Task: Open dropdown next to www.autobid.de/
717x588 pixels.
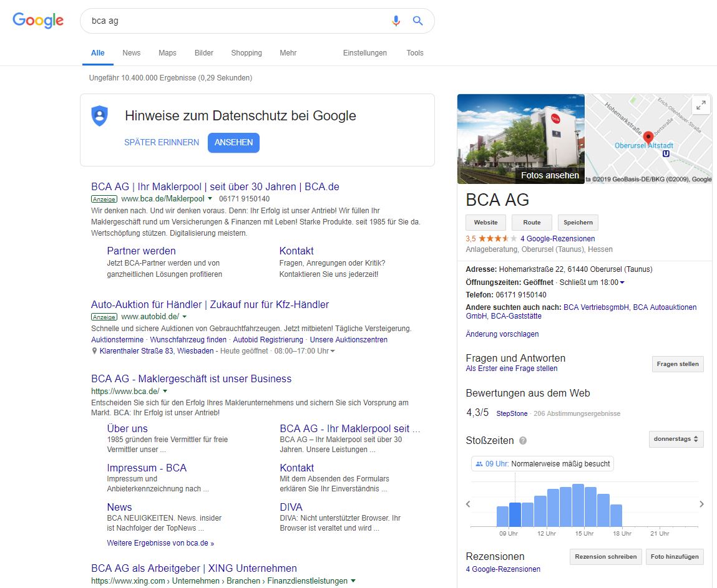Action: pos(184,317)
